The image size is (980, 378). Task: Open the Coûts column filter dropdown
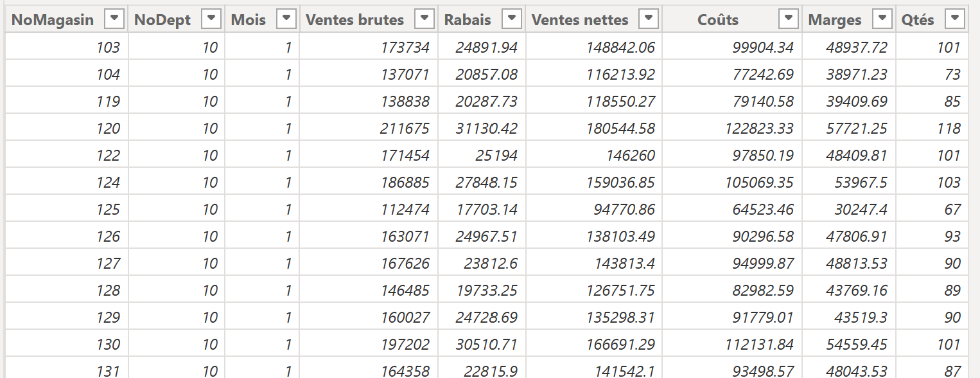tap(789, 19)
